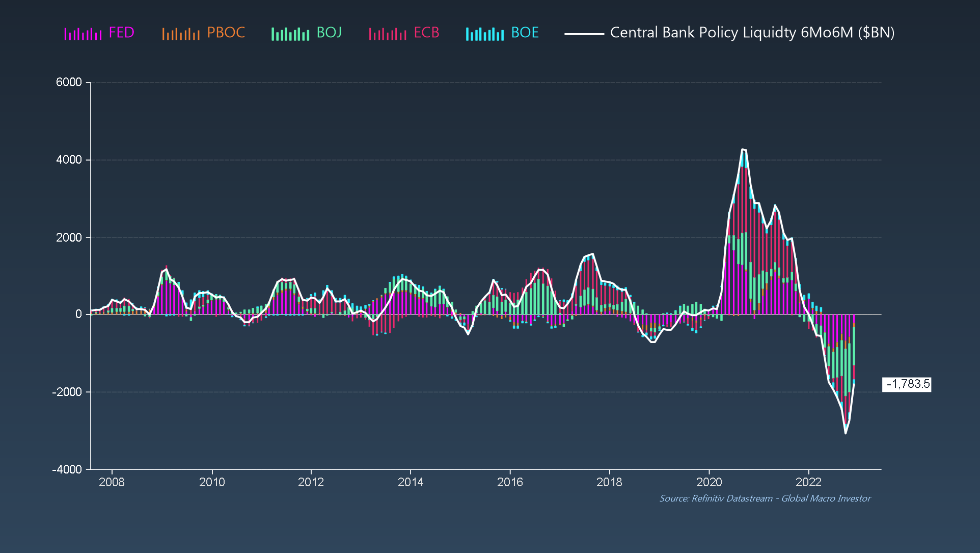The image size is (980, 553).
Task: Toggle the FED series label
Action: (121, 33)
